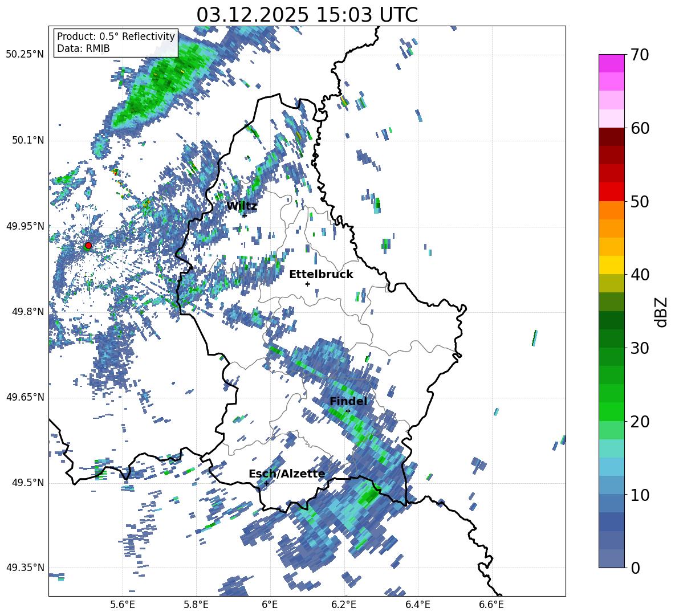This screenshot has width=675, height=616.
Task: Click the Findel station label
Action: (348, 401)
